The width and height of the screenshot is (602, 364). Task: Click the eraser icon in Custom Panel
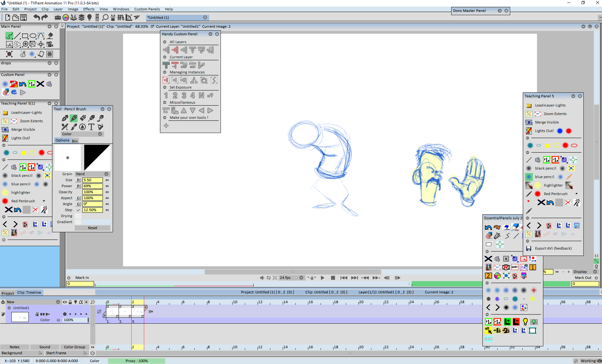[x=6, y=92]
